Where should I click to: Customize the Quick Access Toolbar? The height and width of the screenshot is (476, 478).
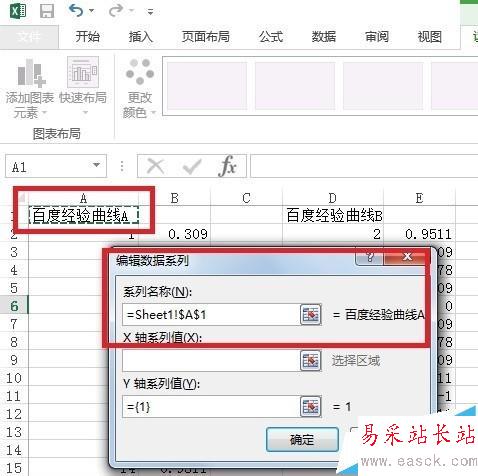[x=151, y=12]
